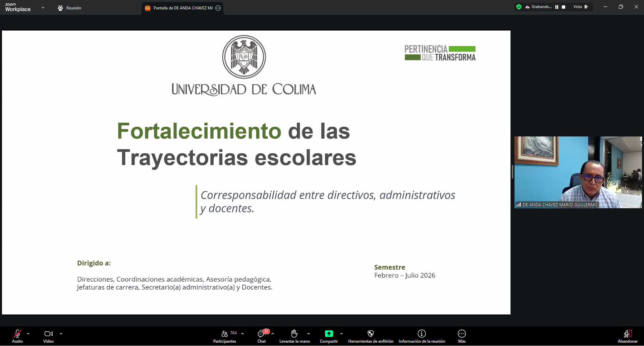The width and height of the screenshot is (644, 346).
Task: Open Herramientas de anfitrión shield icon
Action: pyautogui.click(x=370, y=336)
